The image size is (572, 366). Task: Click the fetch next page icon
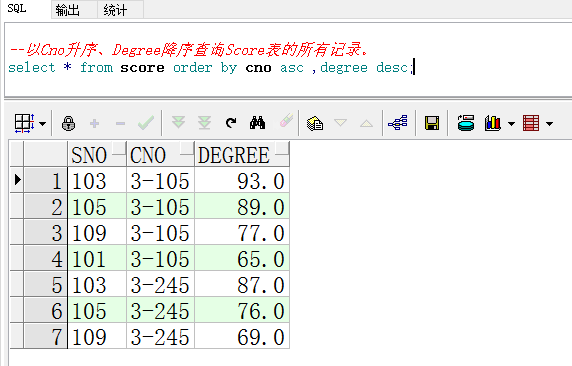[x=178, y=123]
